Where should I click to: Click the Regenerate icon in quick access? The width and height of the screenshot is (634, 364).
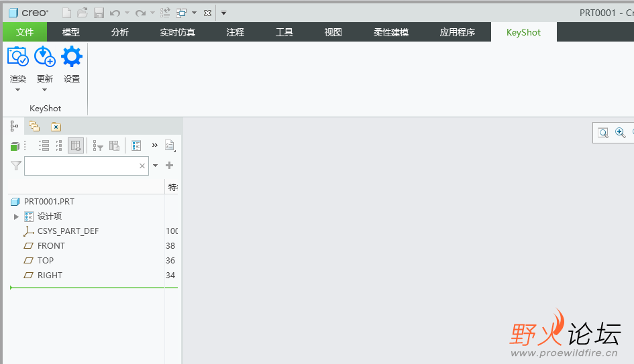[x=165, y=13]
